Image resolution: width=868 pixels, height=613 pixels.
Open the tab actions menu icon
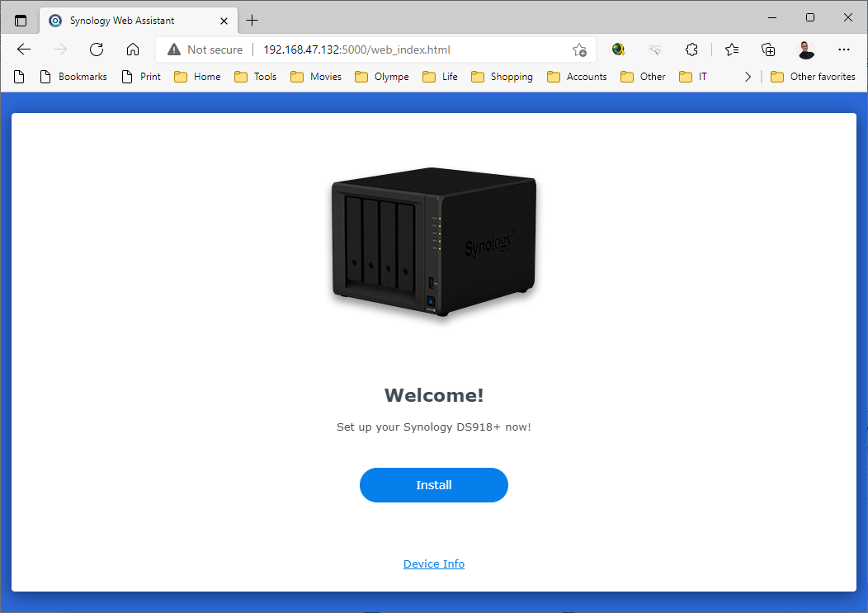pos(21,21)
